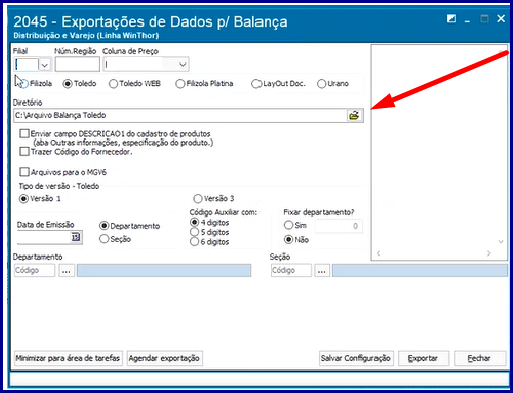The width and height of the screenshot is (513, 393).
Task: Open the Departamento lookup ellipsis button
Action: 66,271
